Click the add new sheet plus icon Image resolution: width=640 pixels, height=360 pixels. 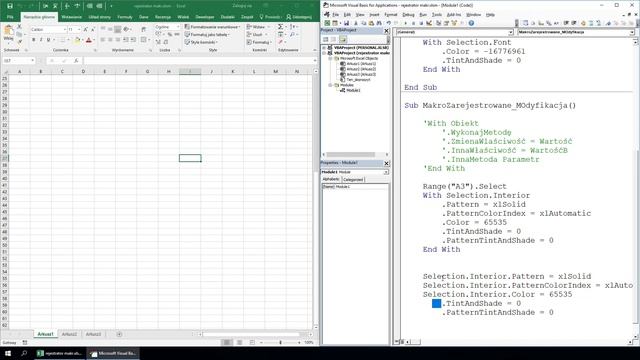119,334
